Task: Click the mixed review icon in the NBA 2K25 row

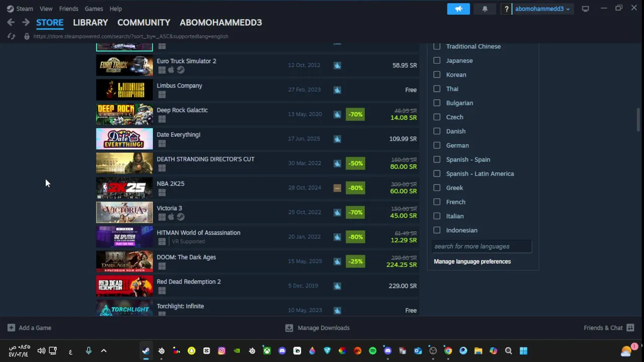Action: pyautogui.click(x=337, y=188)
